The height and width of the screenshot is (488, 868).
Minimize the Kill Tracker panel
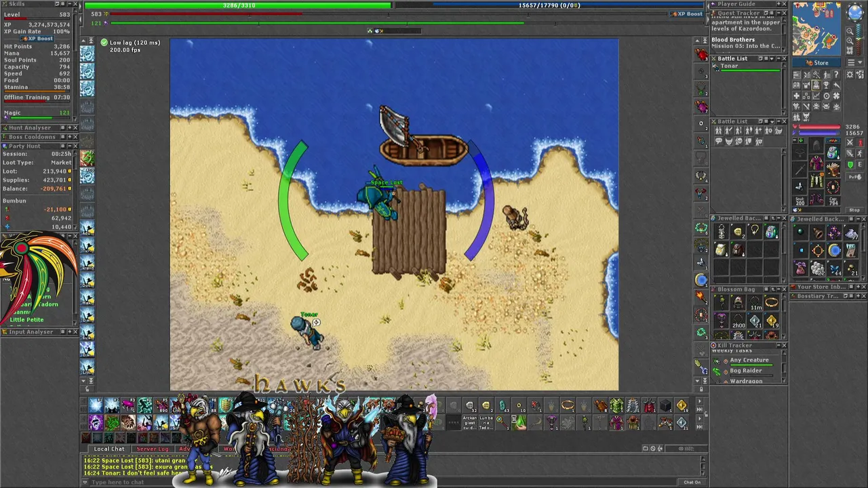(x=778, y=345)
